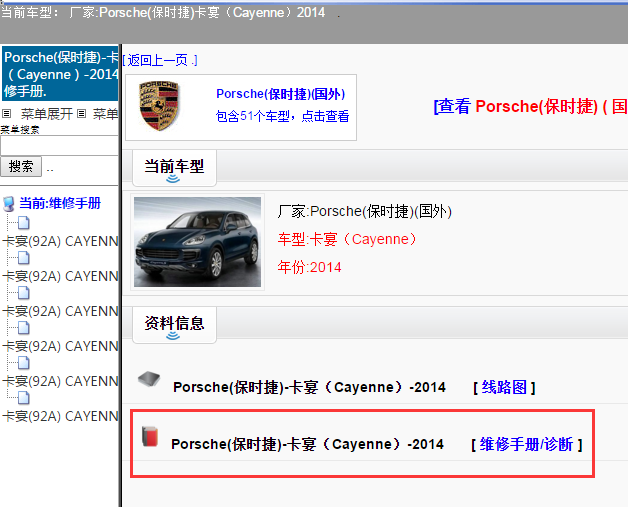Click the wave icon under 资料信息
Viewport: 628px width, 507px height.
(x=173, y=336)
